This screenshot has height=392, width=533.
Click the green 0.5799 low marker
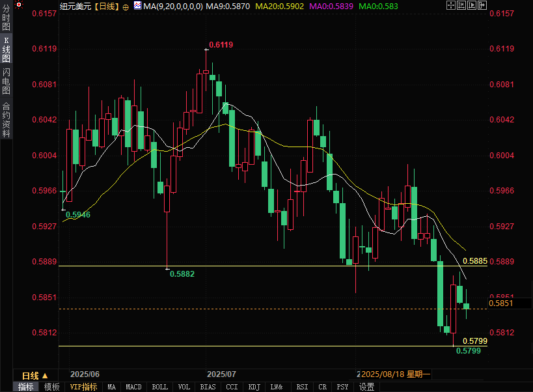[x=469, y=351]
